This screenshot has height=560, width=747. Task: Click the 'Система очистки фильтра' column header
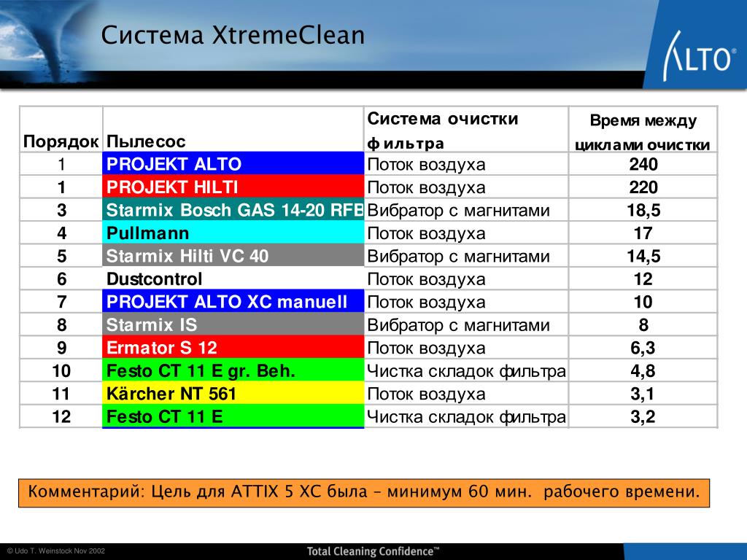click(x=443, y=131)
